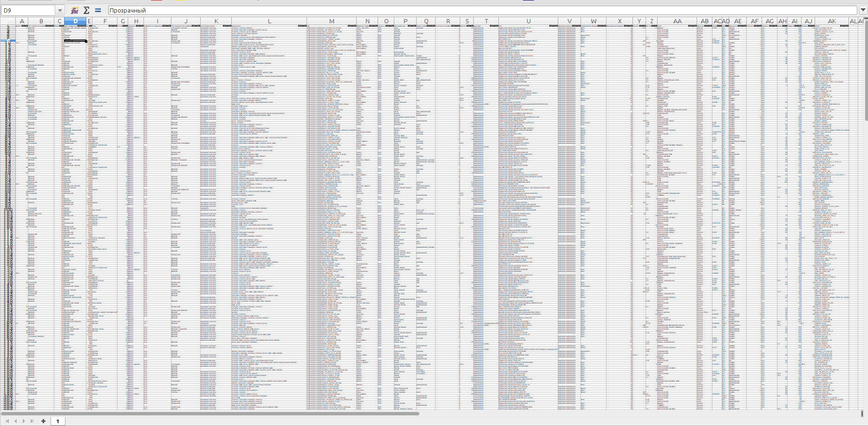Screen dimensions: 868x426
Task: Select column AK by its header
Action: (x=831, y=21)
